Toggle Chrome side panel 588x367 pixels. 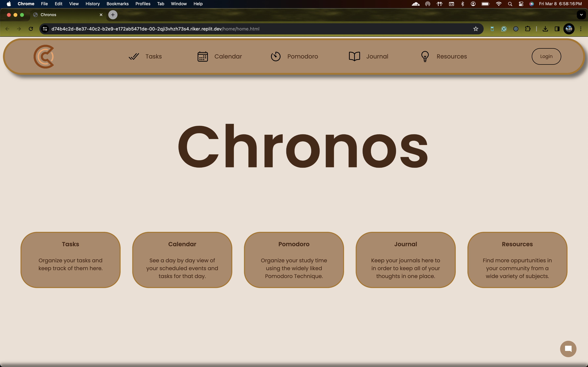pos(557,29)
